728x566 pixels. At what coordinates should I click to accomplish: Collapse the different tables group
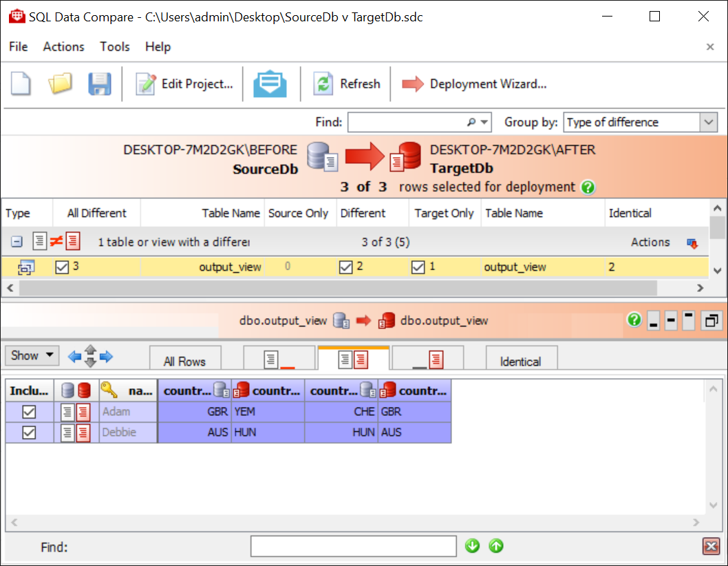click(17, 242)
